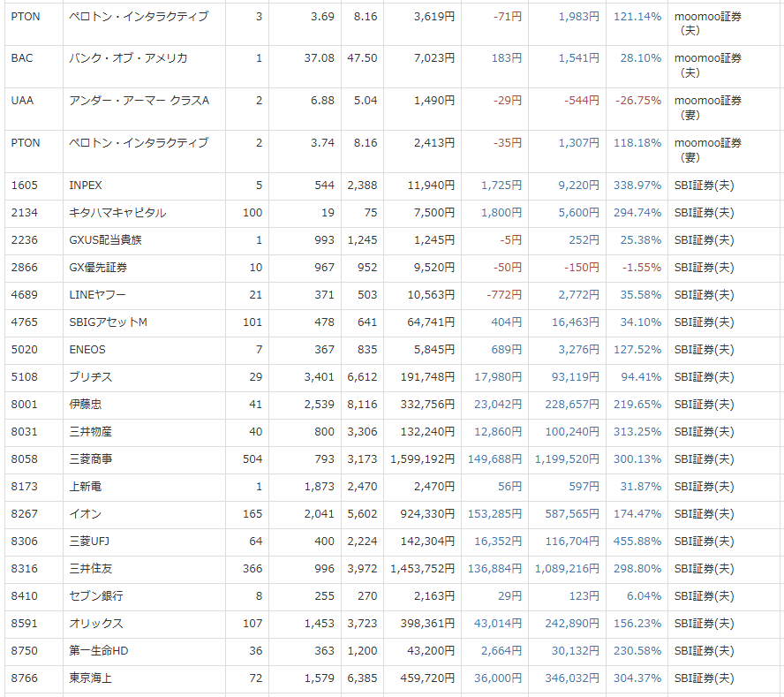Image resolution: width=784 pixels, height=697 pixels.
Task: Click stock code 8316
Action: pyautogui.click(x=24, y=569)
